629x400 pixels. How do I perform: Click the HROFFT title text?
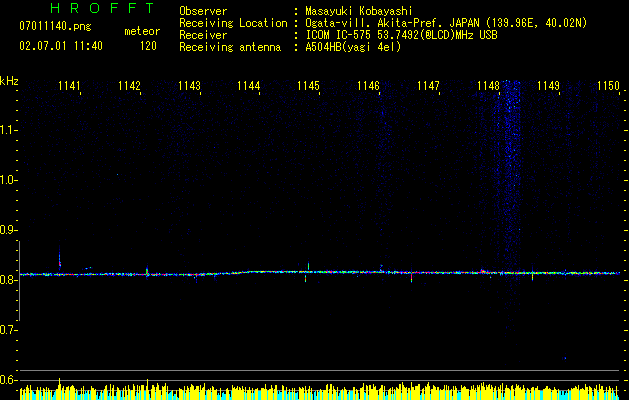point(102,8)
